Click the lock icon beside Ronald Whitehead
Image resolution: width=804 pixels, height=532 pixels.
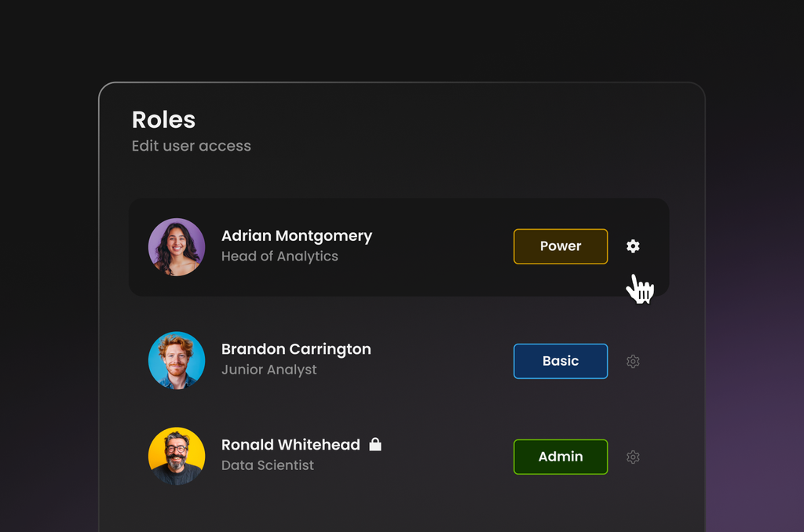[375, 444]
